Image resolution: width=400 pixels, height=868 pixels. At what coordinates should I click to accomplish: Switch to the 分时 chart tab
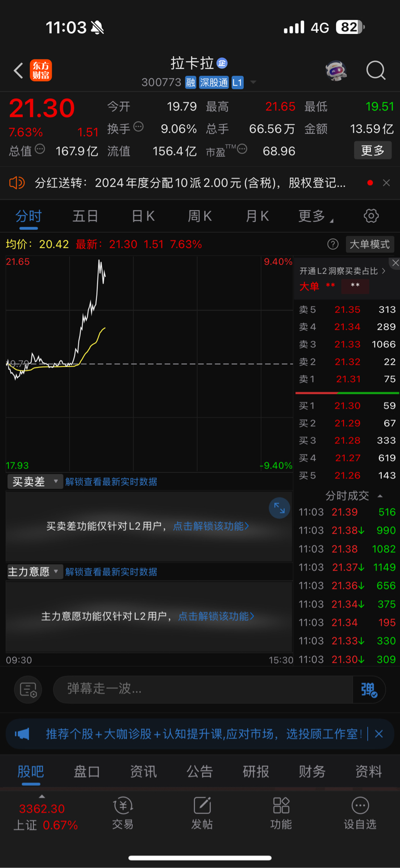29,216
